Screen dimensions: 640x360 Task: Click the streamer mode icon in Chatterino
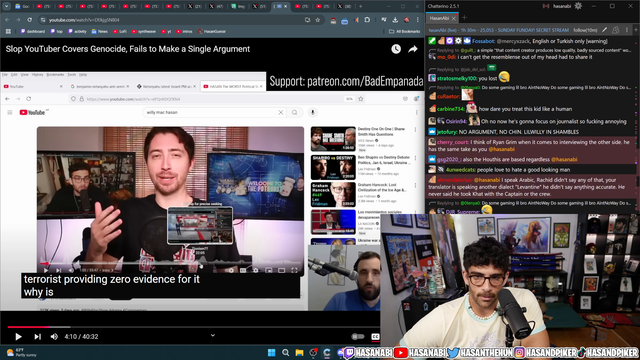click(x=546, y=6)
